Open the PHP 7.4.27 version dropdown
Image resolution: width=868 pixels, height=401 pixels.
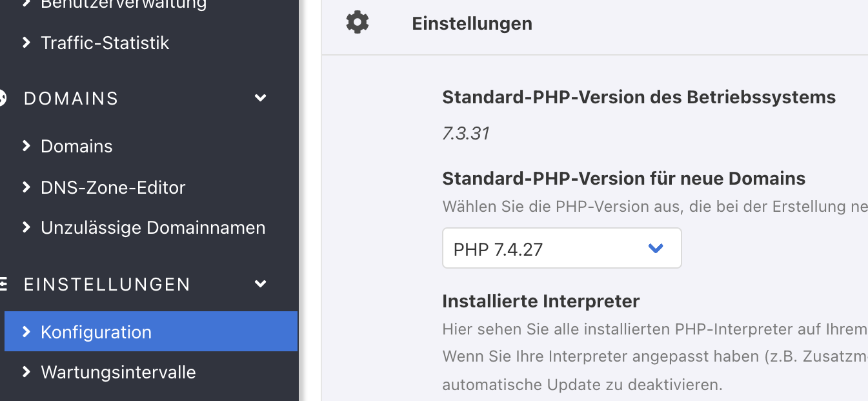[561, 249]
